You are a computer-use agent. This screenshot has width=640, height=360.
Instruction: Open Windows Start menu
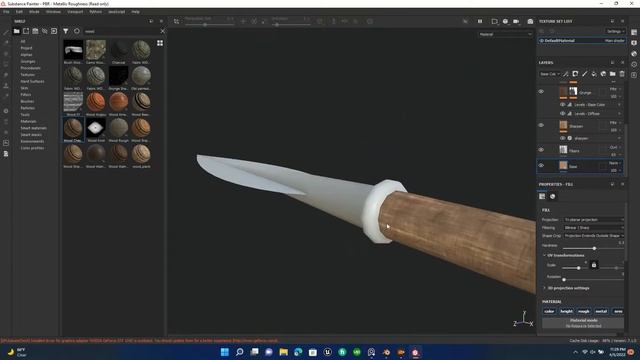click(224, 352)
